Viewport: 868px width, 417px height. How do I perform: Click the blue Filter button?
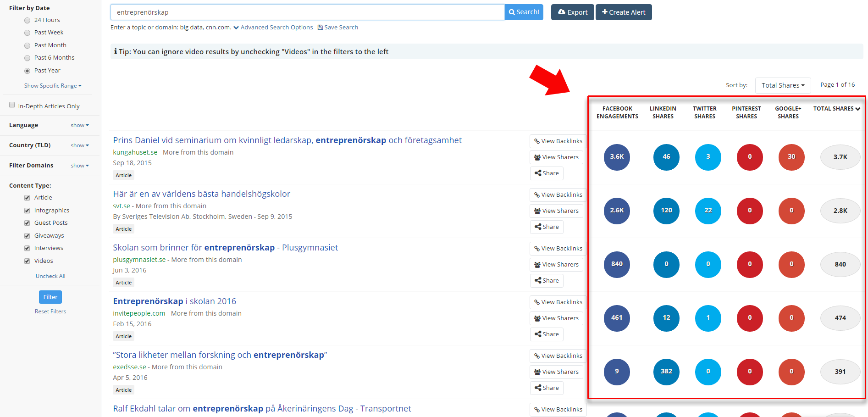(x=50, y=297)
